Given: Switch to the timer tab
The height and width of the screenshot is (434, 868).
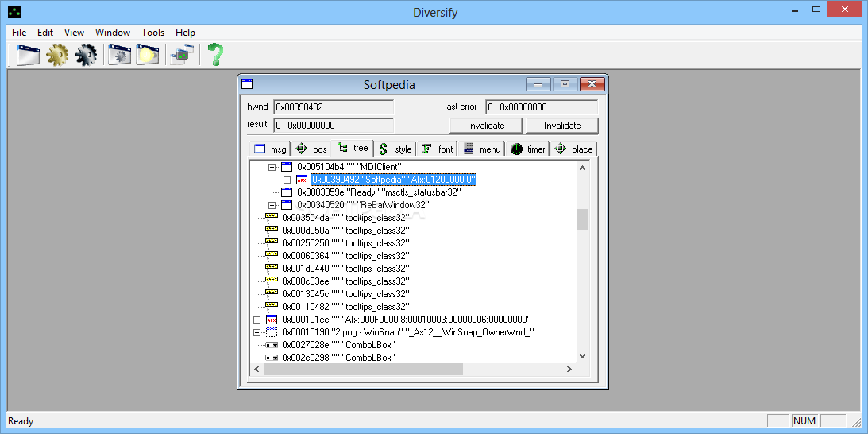Looking at the screenshot, I should coord(527,149).
